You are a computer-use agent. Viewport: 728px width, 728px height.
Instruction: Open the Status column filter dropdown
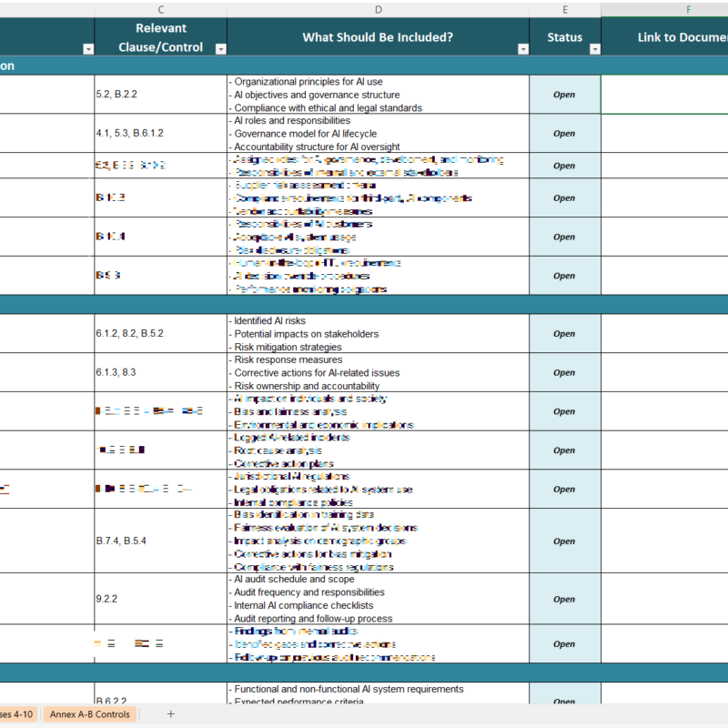click(x=595, y=49)
